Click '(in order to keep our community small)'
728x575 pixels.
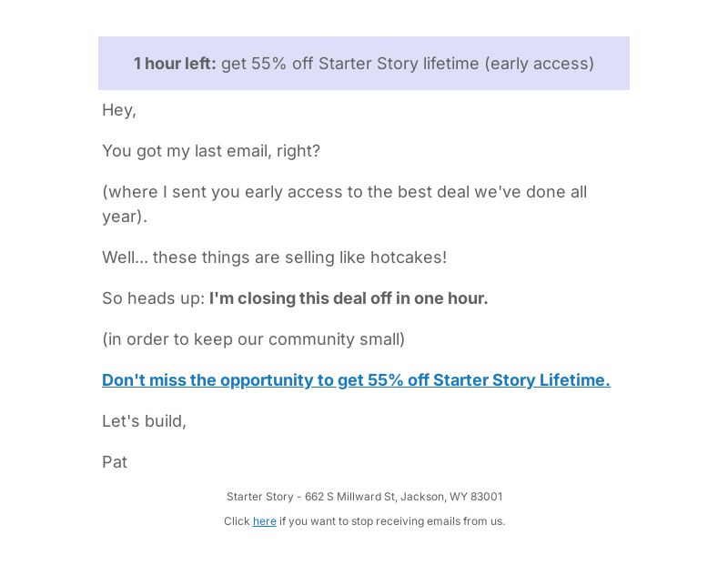click(x=254, y=339)
